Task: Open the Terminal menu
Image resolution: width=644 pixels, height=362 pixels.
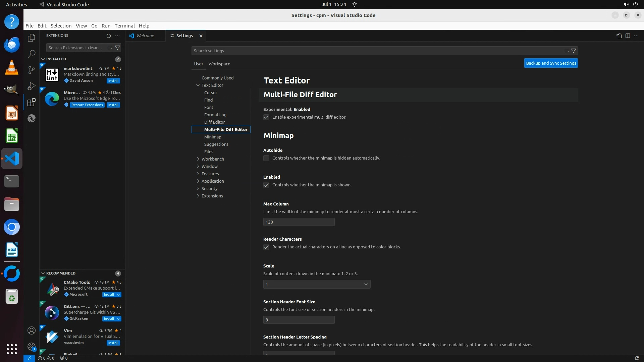Action: [x=124, y=26]
